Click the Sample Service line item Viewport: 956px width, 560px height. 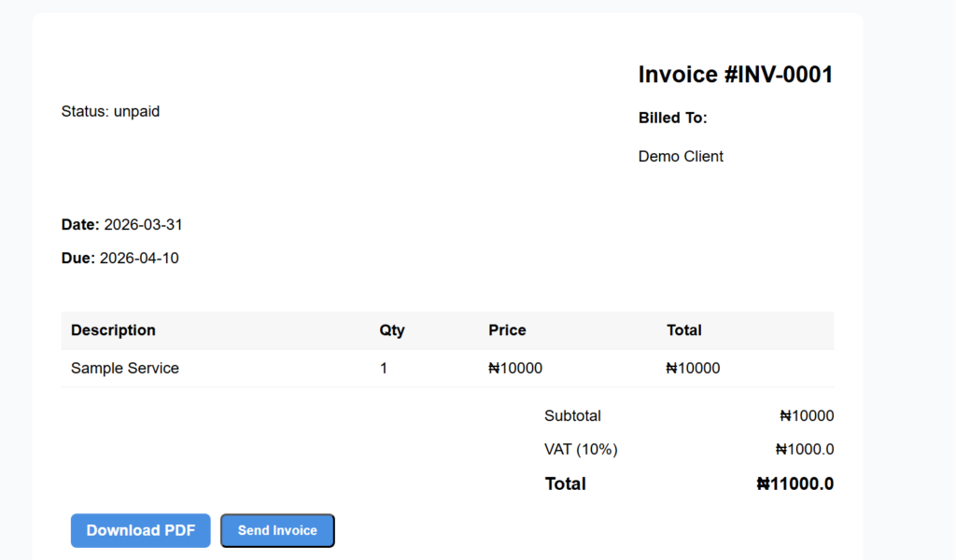tap(125, 369)
